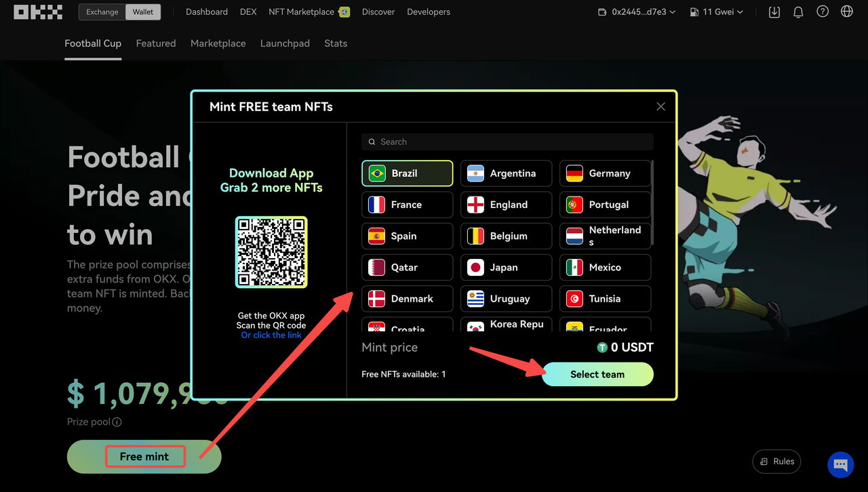The width and height of the screenshot is (868, 492).
Task: Open the blue chat support bubble
Action: coord(840,465)
